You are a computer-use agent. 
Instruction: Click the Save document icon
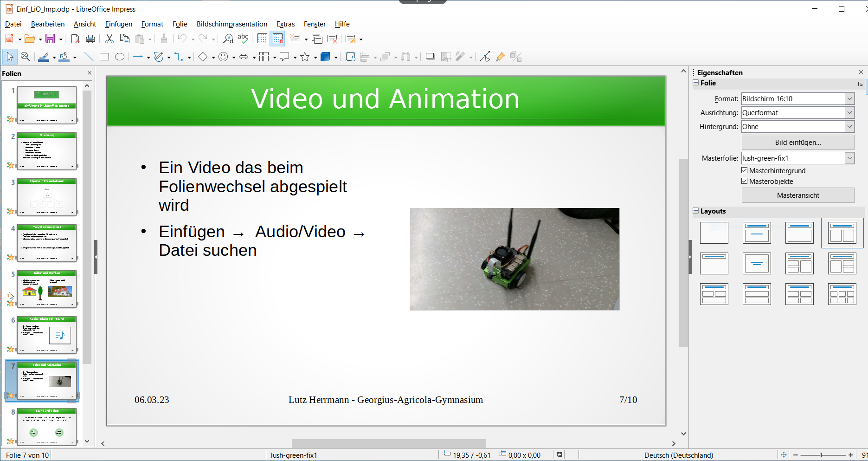click(50, 39)
